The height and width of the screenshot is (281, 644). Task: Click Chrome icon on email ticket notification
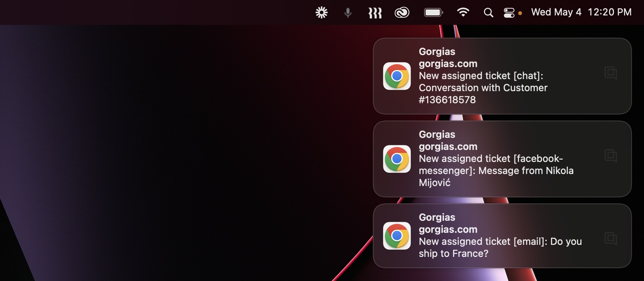pyautogui.click(x=397, y=236)
